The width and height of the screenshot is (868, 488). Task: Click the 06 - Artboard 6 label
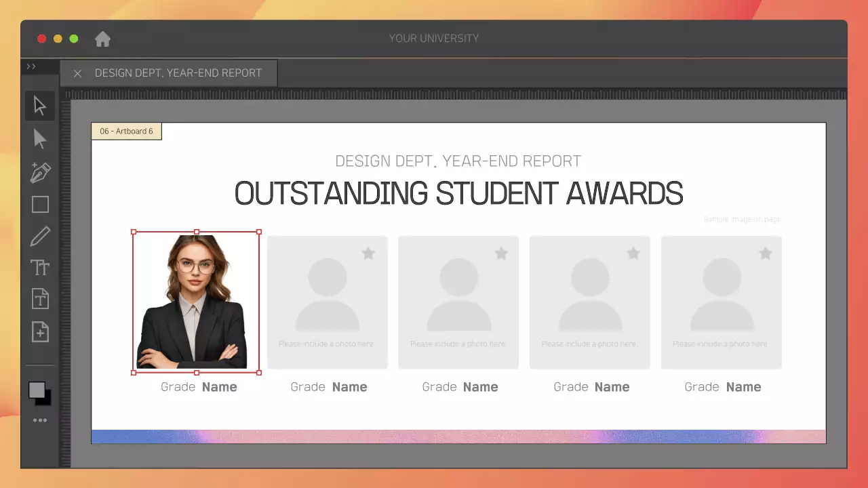(x=127, y=131)
